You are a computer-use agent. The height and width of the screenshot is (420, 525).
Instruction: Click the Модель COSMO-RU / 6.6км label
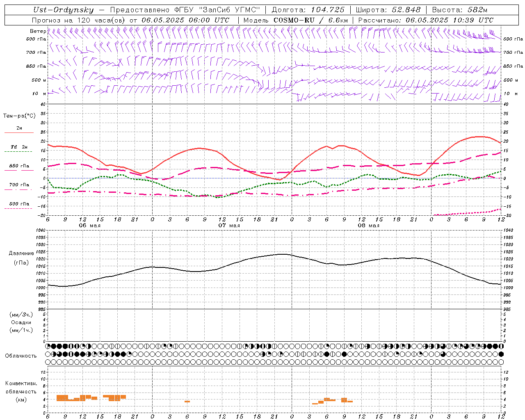click(x=296, y=20)
